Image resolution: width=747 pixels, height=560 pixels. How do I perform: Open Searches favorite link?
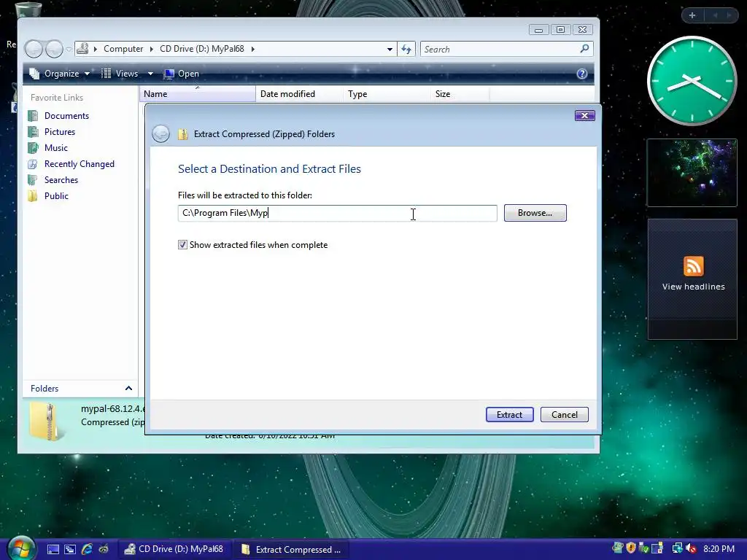click(x=61, y=180)
